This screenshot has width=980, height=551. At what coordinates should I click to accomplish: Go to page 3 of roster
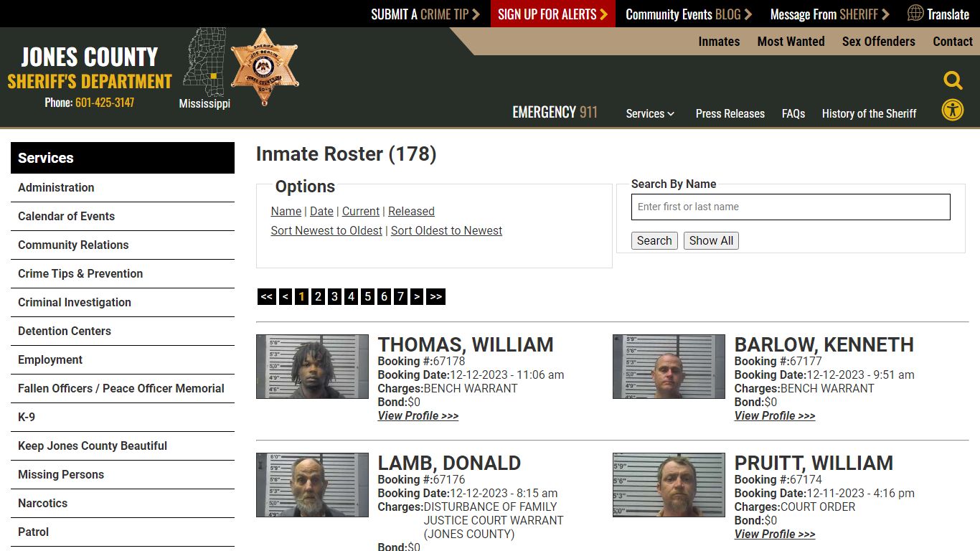point(334,296)
